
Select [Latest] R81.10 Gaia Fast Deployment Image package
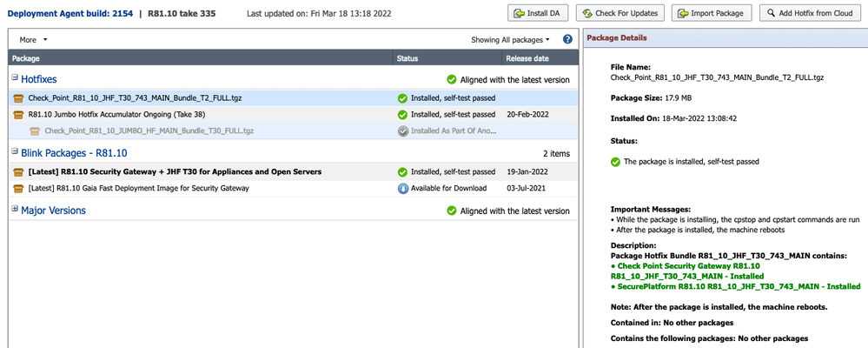[294, 189]
